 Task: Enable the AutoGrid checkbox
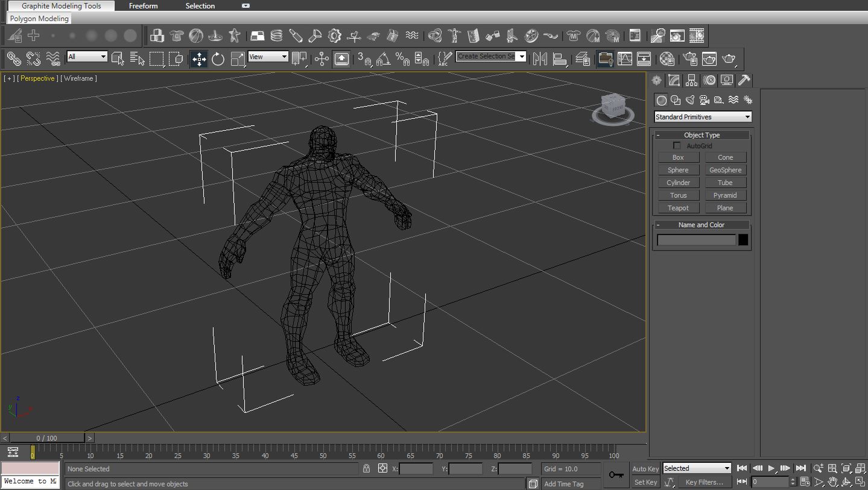pos(677,146)
